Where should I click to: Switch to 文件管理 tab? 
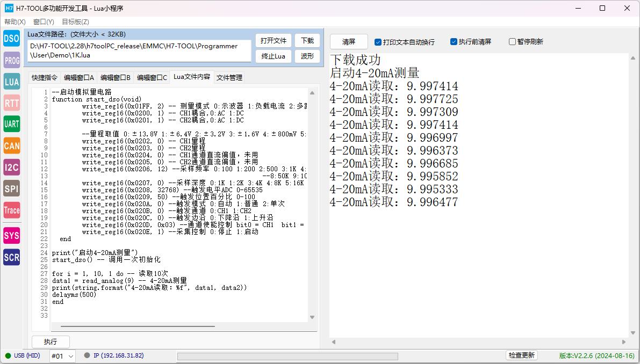tap(229, 77)
